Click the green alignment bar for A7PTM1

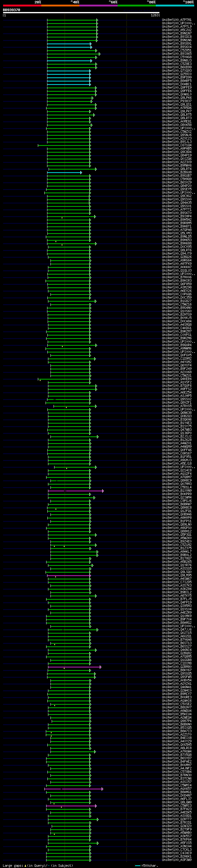(x=72, y=20)
